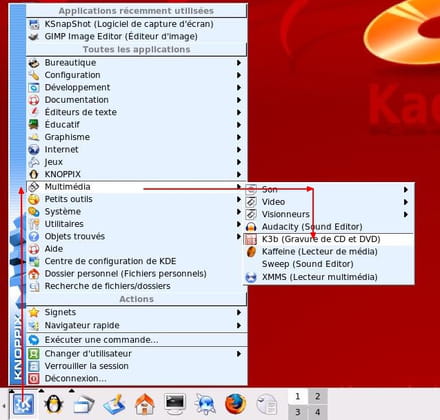Expand the Visionneurs submenu arrow
This screenshot has width=440, height=420.
406,214
